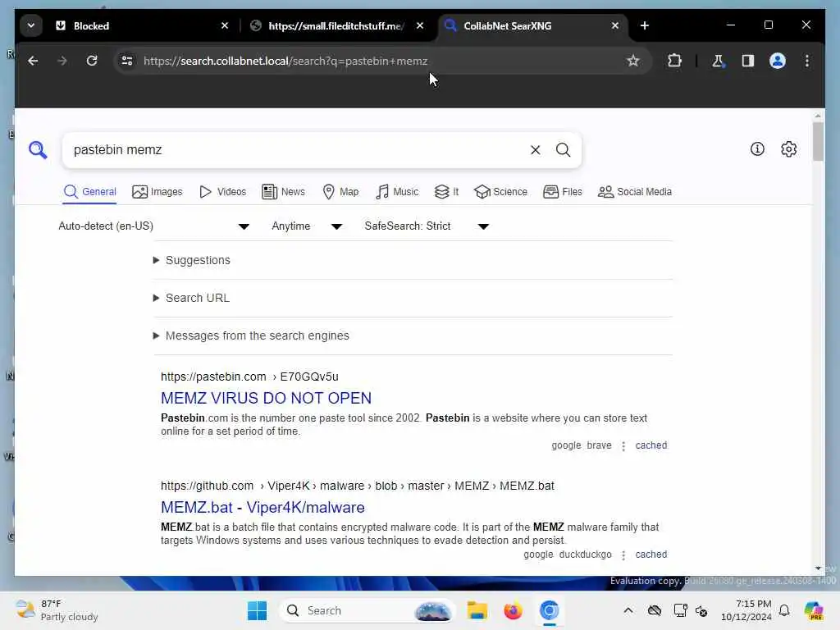Open cached link for the MEMZ.bat result

coord(651,555)
